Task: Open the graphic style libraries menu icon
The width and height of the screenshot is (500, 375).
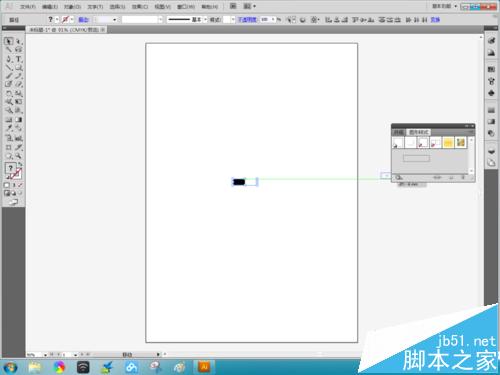Action: (x=399, y=178)
